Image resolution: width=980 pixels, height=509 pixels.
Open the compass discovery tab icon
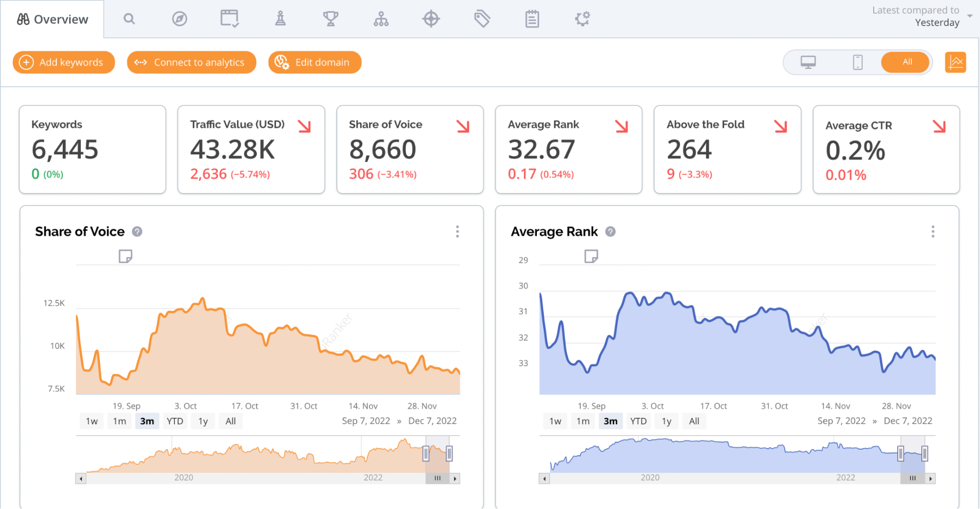point(179,19)
